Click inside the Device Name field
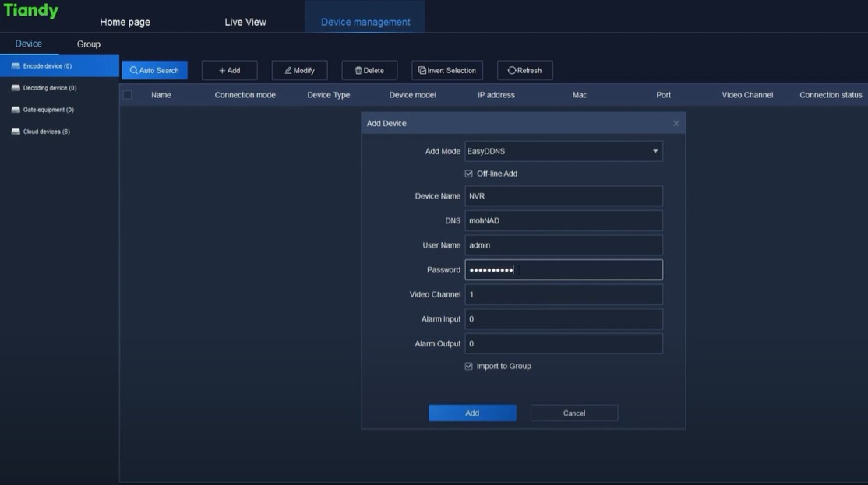The width and height of the screenshot is (868, 485). (x=565, y=195)
